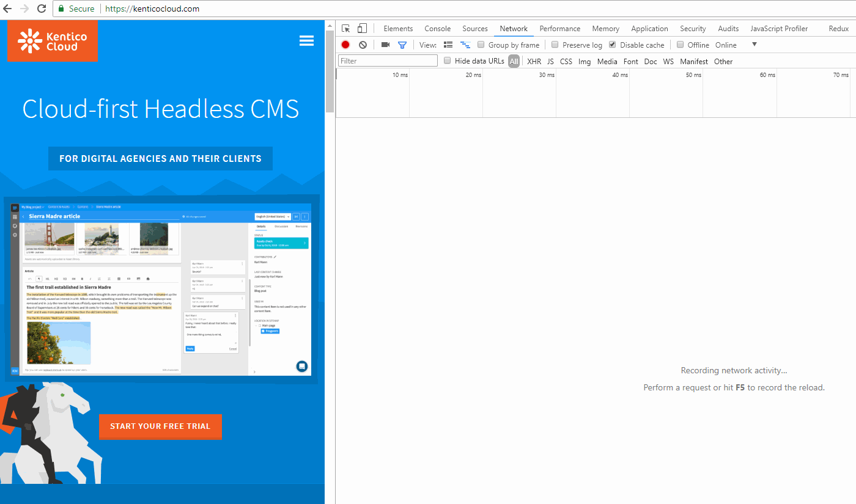Screen dimensions: 856x504
Task: Click the Cloud-first Headless CMS heading
Action: click(x=161, y=109)
